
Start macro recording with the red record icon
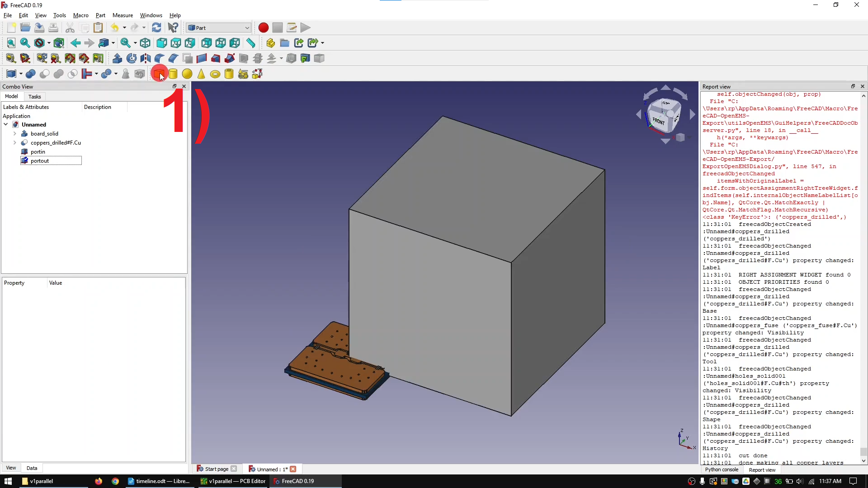coord(263,28)
